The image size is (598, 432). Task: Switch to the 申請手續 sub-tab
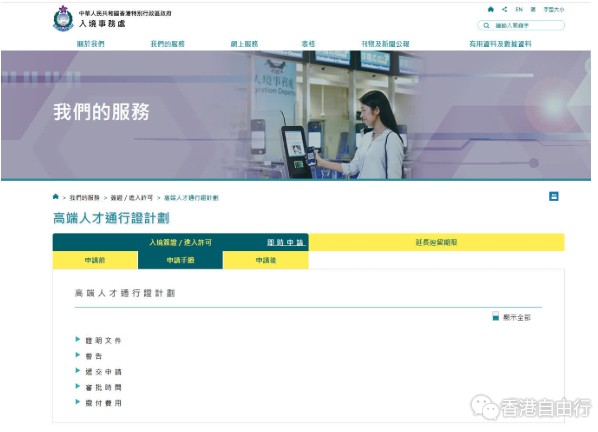click(180, 260)
